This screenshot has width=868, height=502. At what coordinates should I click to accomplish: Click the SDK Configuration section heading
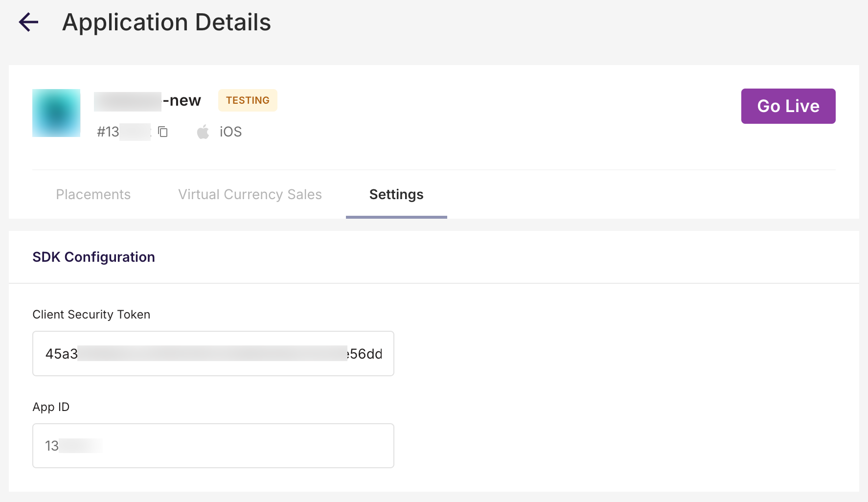pos(93,257)
